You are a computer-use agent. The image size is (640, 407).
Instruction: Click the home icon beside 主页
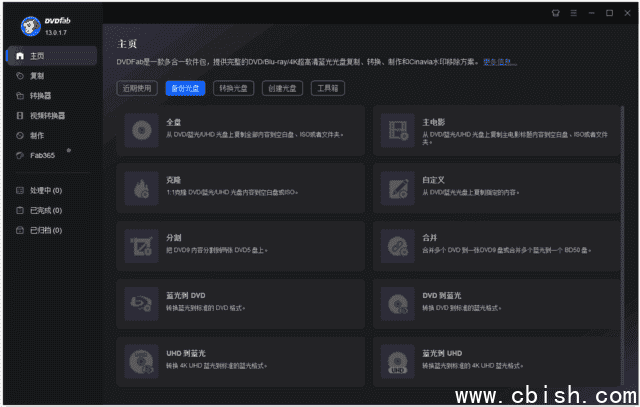(20, 56)
